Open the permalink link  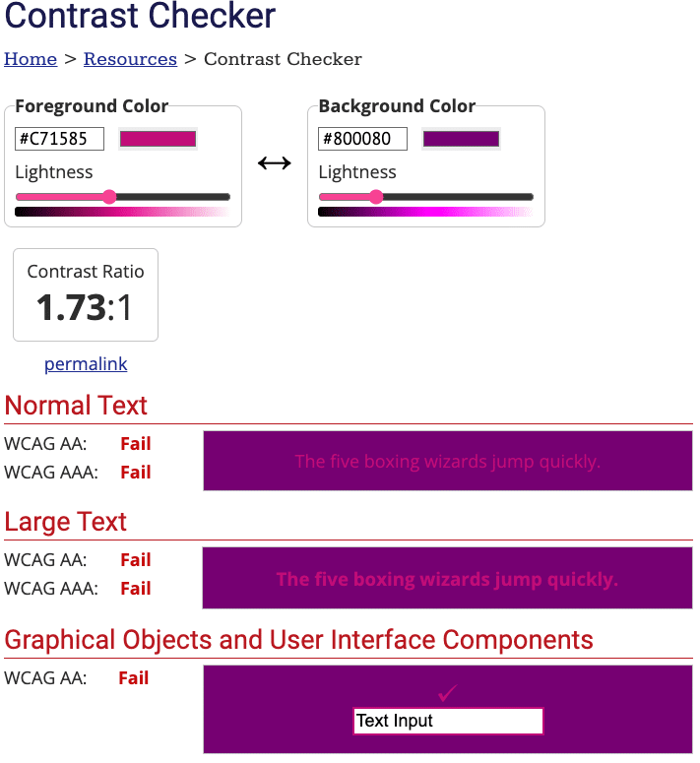tap(86, 364)
